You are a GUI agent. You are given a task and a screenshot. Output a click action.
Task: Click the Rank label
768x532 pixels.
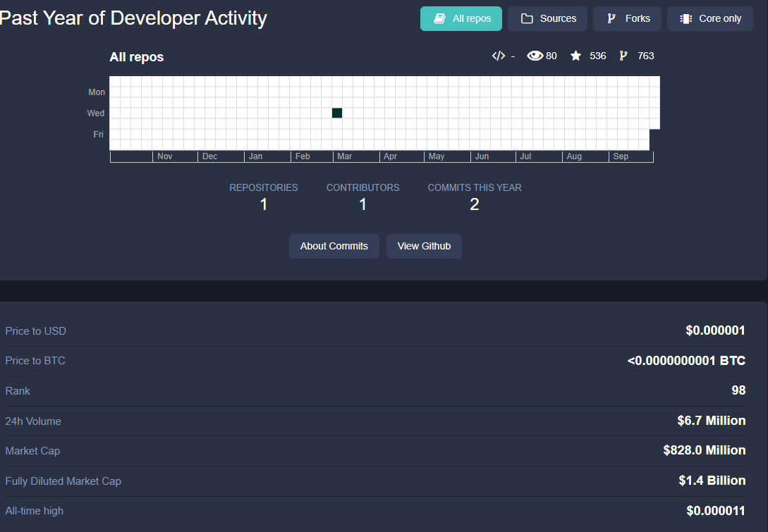(x=18, y=391)
